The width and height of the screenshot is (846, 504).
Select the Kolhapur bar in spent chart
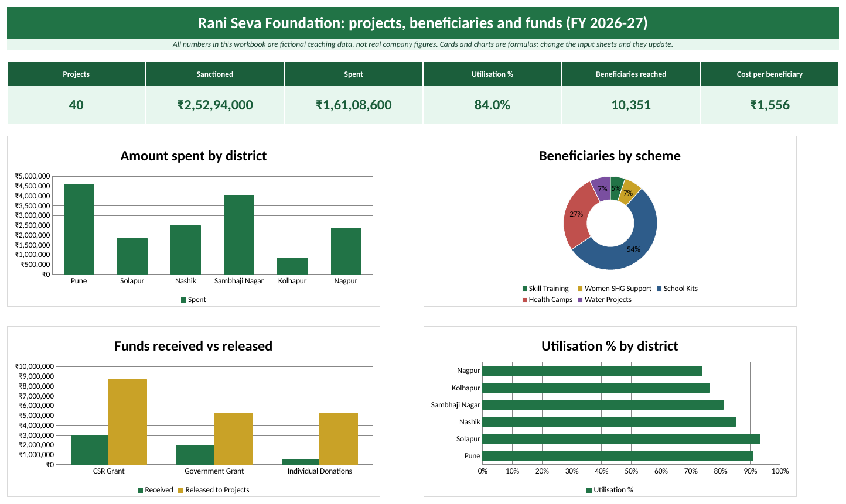pos(292,266)
